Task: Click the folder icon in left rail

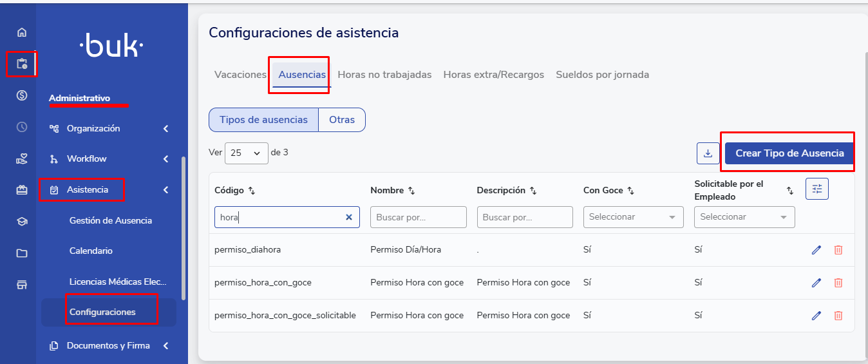Action: (x=22, y=253)
